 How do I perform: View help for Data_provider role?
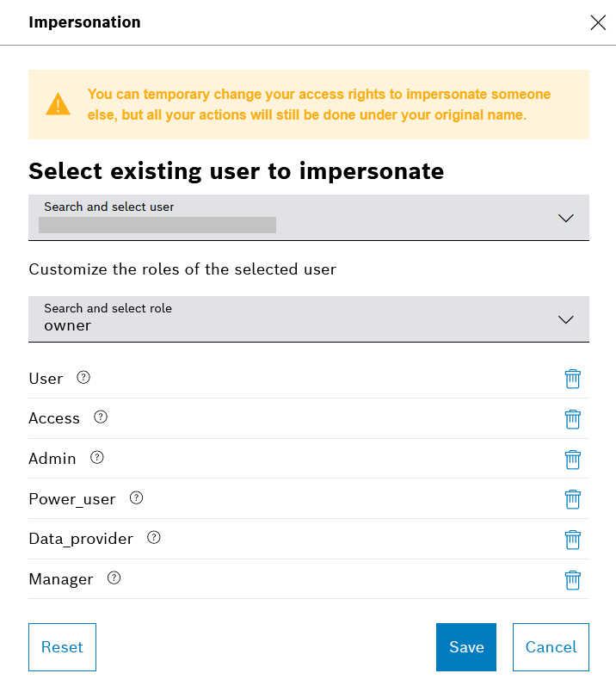pos(154,538)
